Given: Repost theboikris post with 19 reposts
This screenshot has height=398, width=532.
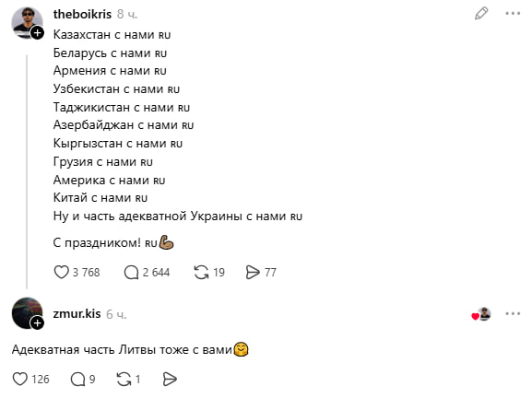Looking at the screenshot, I should pos(201,272).
